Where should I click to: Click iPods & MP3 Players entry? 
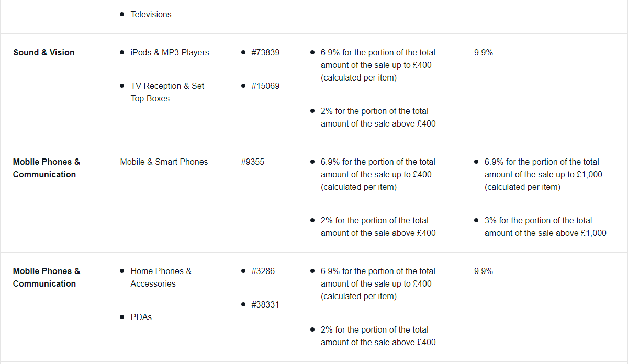[170, 52]
